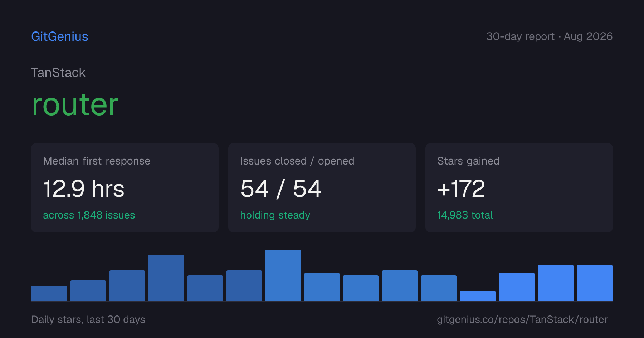
Task: Click the "14,983 total" text
Action: click(x=465, y=215)
